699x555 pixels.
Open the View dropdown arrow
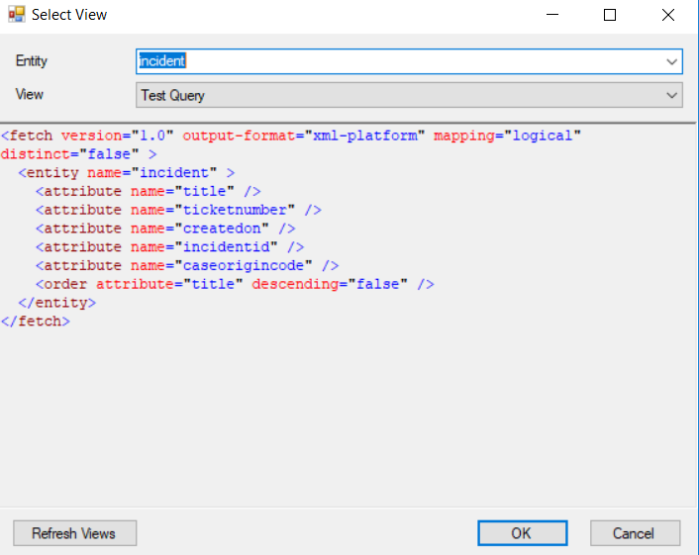(672, 95)
